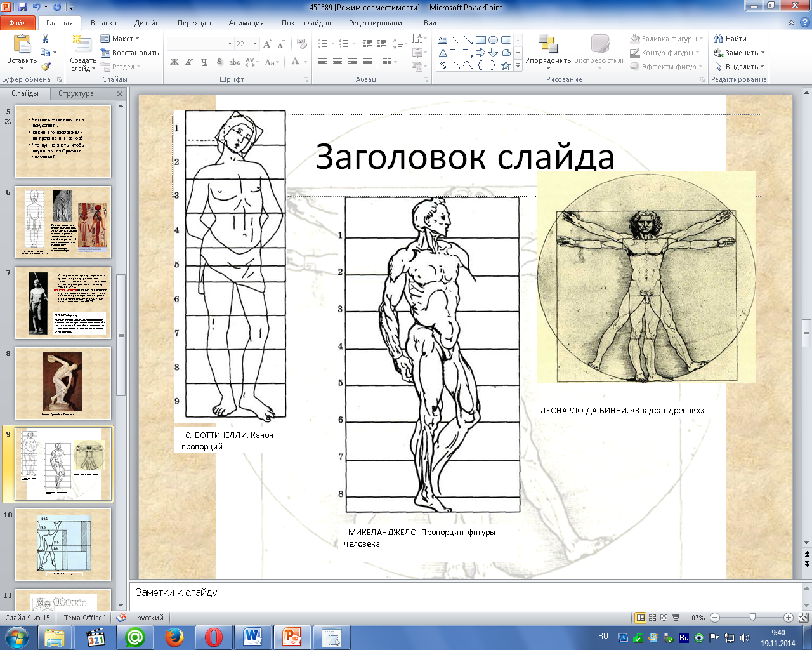Viewport: 812px width, 650px height.
Task: Start slideshow from status bar icon
Action: point(676,618)
